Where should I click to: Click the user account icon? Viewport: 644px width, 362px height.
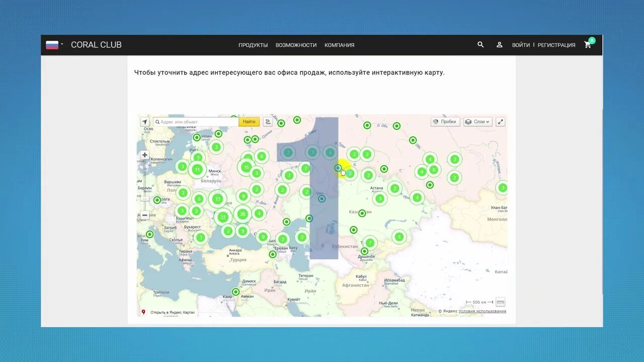tap(500, 45)
